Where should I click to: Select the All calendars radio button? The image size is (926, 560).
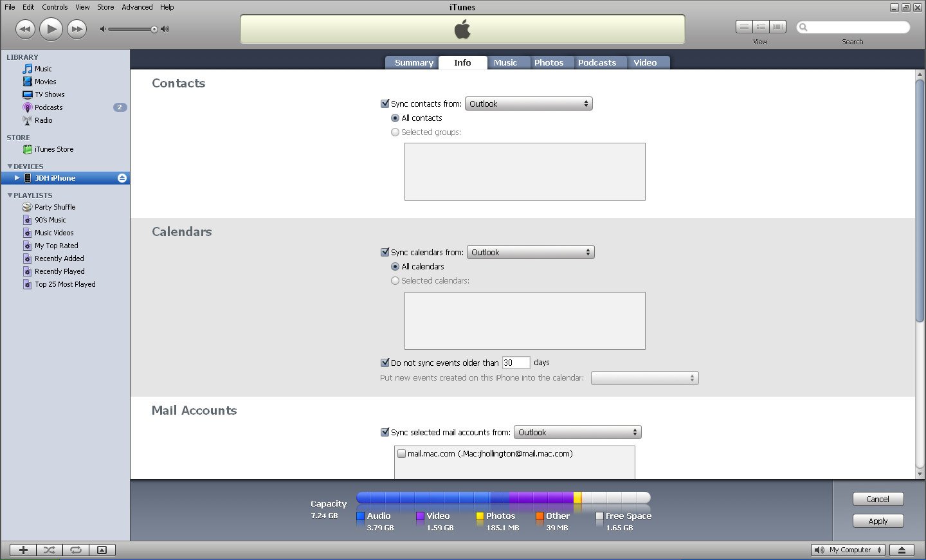point(395,267)
